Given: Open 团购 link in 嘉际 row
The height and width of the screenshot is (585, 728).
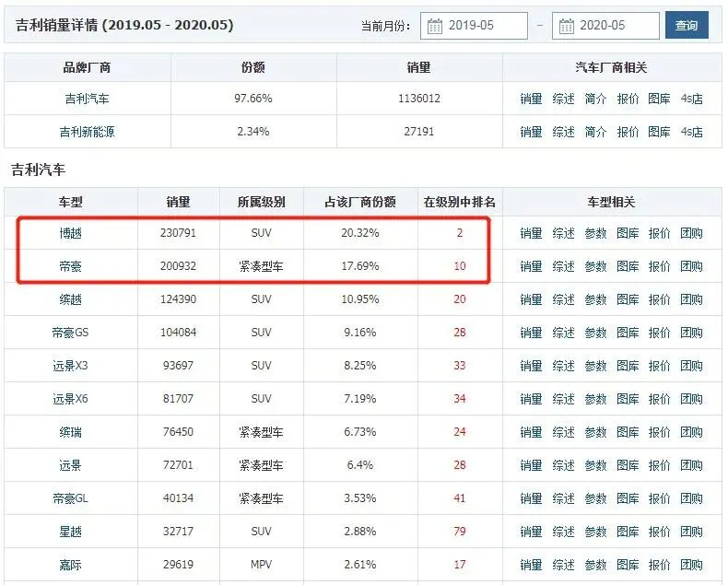Looking at the screenshot, I should [x=692, y=565].
